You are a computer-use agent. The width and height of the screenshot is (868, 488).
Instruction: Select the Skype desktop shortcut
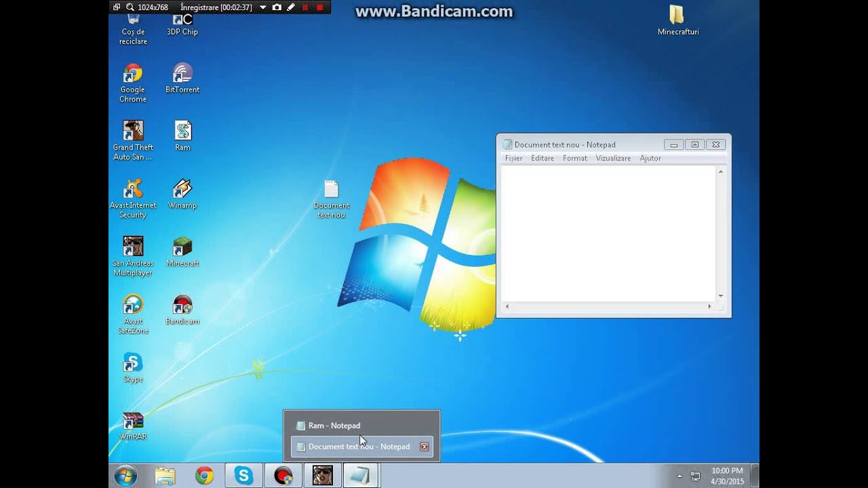pyautogui.click(x=133, y=367)
